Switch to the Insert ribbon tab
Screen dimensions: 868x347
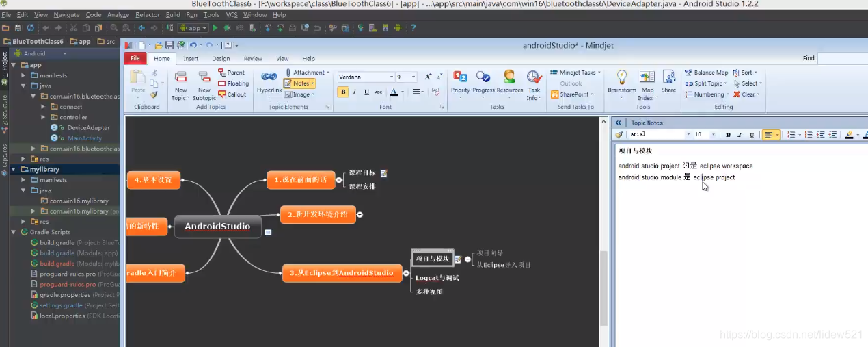point(191,59)
